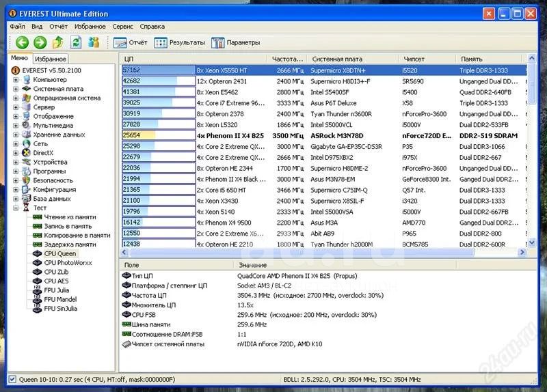Click the green Forward arrow icon
Viewport: 547px width, 392px height.
40,42
